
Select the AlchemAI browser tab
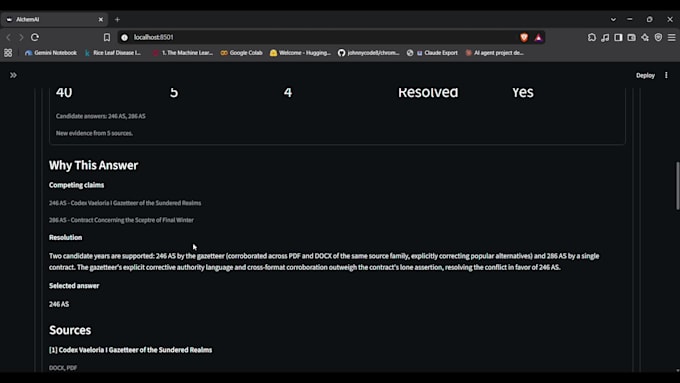point(54,20)
